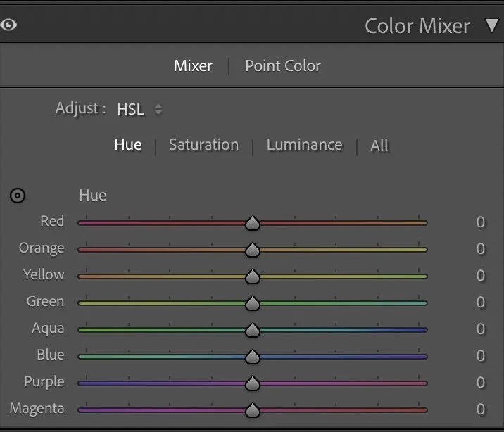The width and height of the screenshot is (504, 432).
Task: Click the Hue section heading above sliders
Action: pos(93,196)
